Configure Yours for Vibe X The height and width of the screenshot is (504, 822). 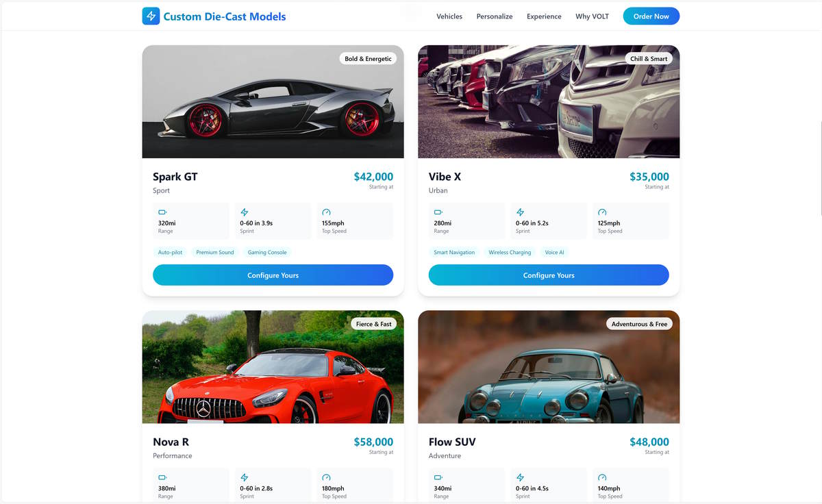[x=549, y=275]
